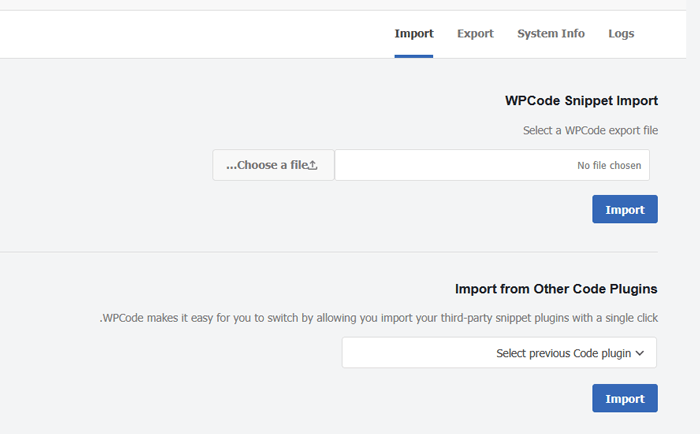Screen dimensions: 700x434
Task: Click the WPCode Snippet Import heading
Action: (x=581, y=101)
